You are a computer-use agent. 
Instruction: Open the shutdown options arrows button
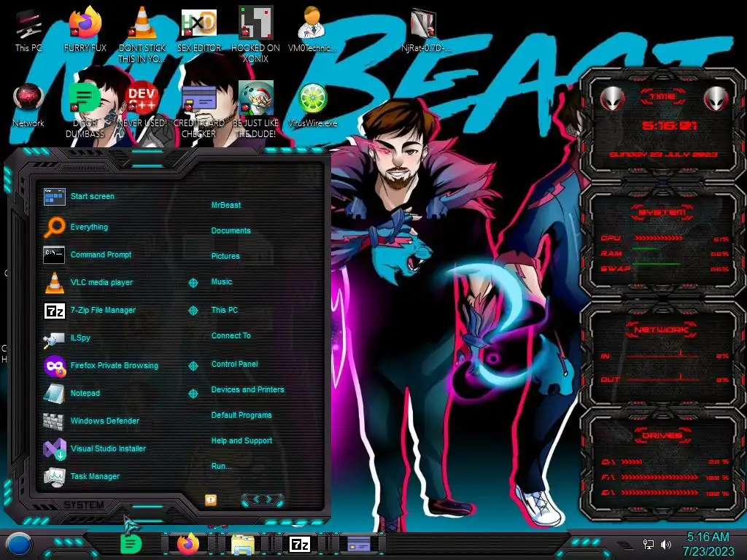263,499
